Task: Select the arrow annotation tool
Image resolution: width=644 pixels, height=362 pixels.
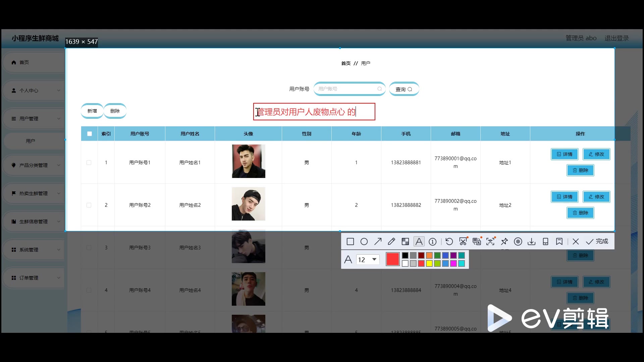Action: click(x=378, y=242)
